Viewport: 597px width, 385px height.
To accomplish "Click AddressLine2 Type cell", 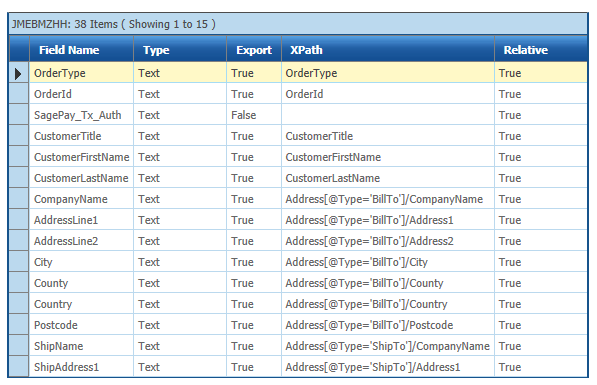I will (x=180, y=241).
